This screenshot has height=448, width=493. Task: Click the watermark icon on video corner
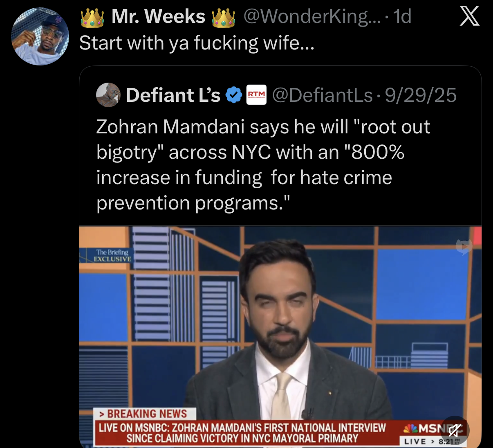pyautogui.click(x=464, y=247)
